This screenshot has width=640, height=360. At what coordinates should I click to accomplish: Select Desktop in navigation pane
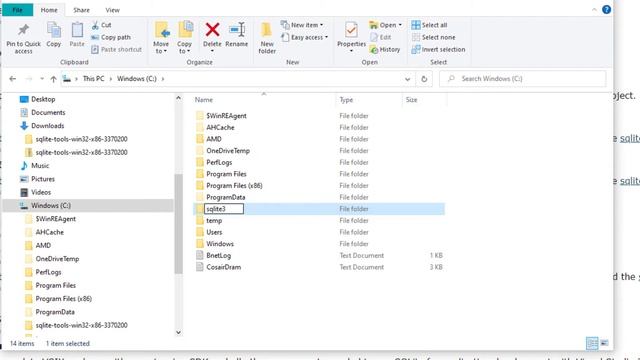click(x=43, y=99)
